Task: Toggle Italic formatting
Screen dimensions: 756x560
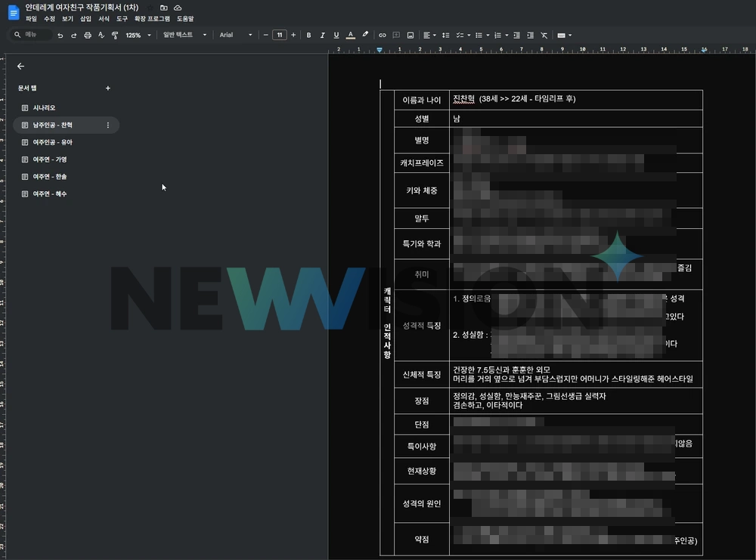Action: pos(322,35)
